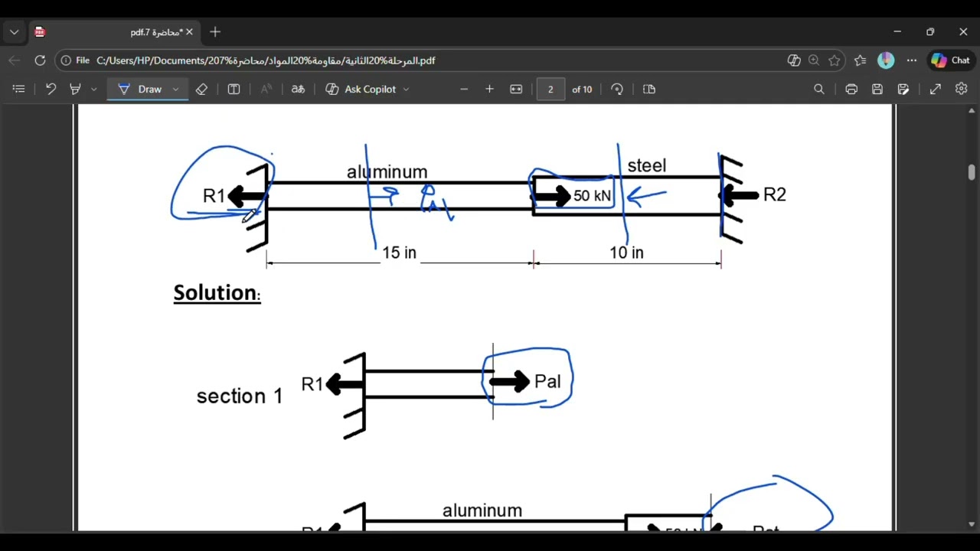The height and width of the screenshot is (551, 980).
Task: Add this page to favorites
Action: (x=835, y=60)
